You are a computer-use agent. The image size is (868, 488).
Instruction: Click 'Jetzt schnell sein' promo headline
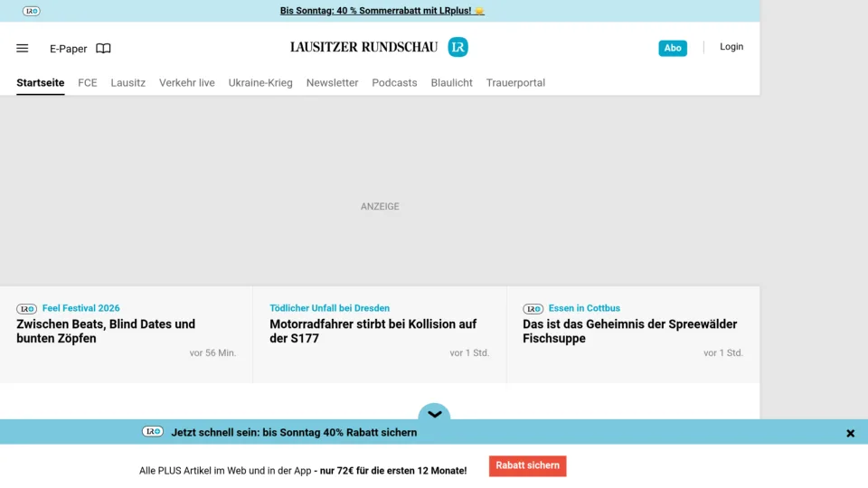point(294,433)
